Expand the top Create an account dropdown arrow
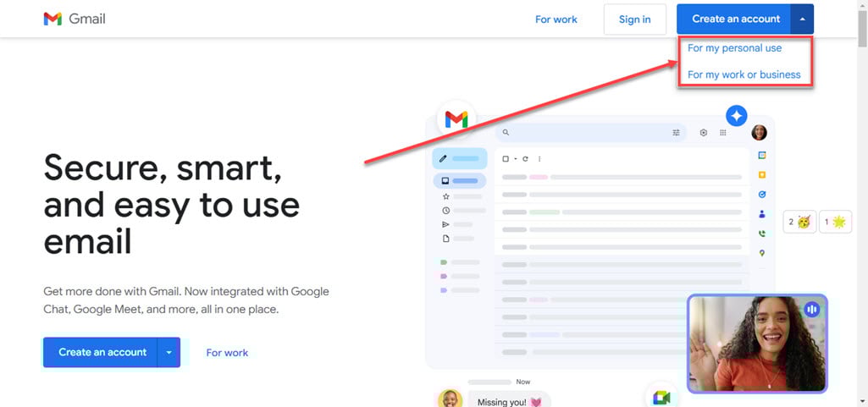Screen dimensions: 868x407 point(803,19)
